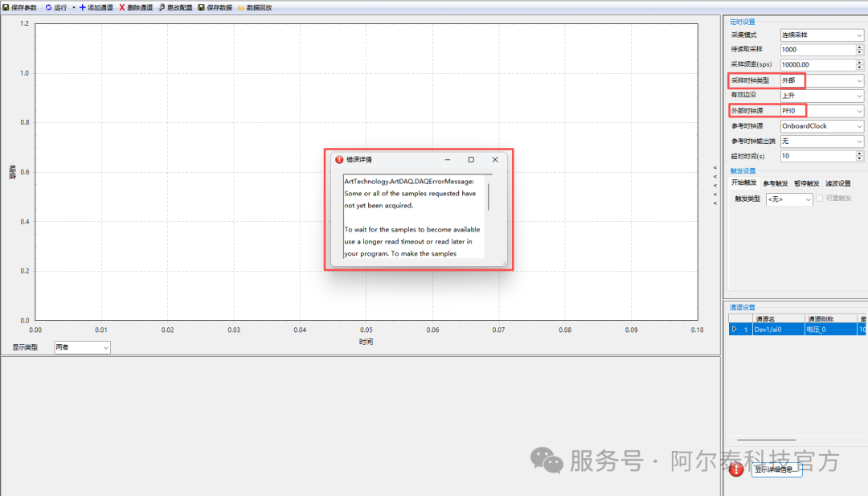This screenshot has width=868, height=496.
Task: Increase the 超时时间 value with up arrow
Action: [x=859, y=154]
